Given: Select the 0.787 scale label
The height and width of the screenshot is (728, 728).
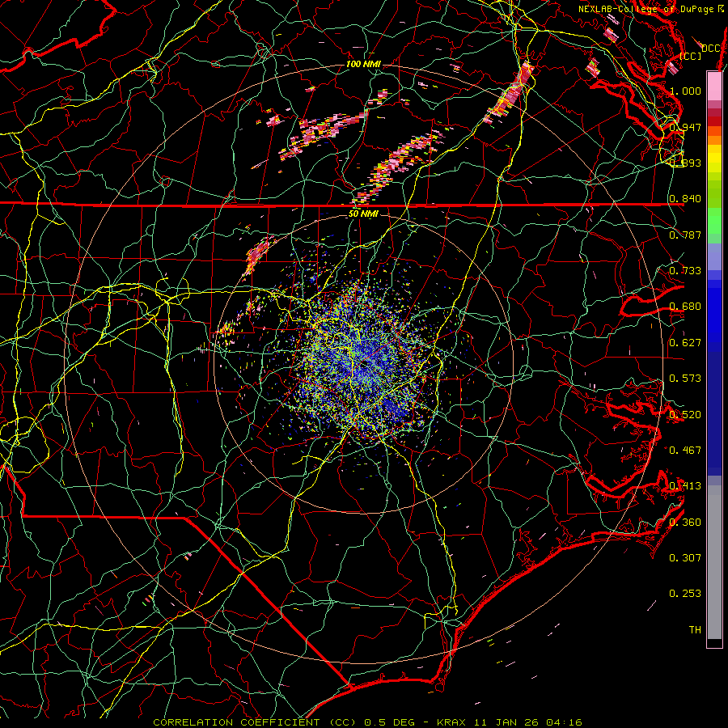Looking at the screenshot, I should tap(685, 235).
